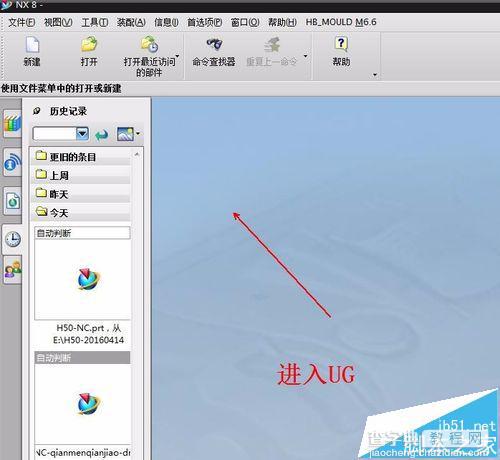Open the 信息(I) menu
Screen dimensions: 500x460
[166, 22]
